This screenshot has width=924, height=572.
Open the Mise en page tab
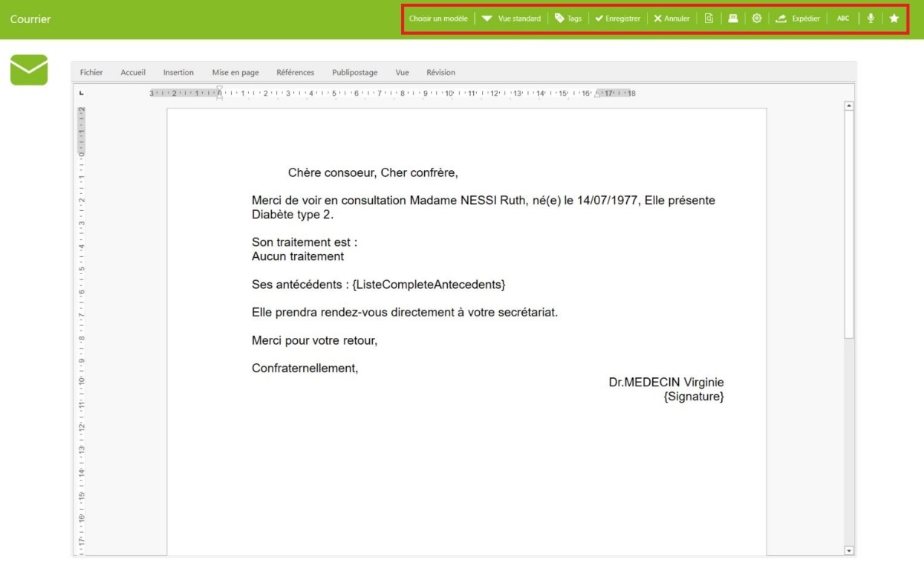(235, 72)
